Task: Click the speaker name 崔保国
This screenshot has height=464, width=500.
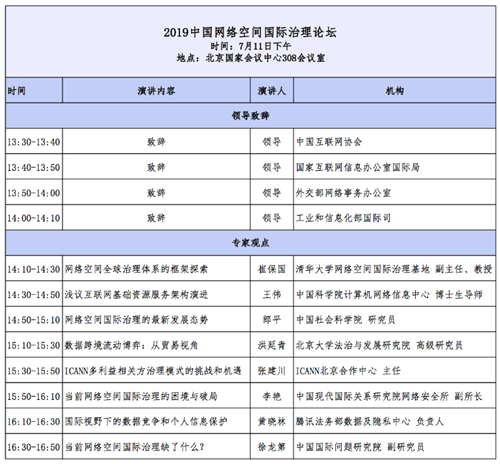Action: pos(272,269)
